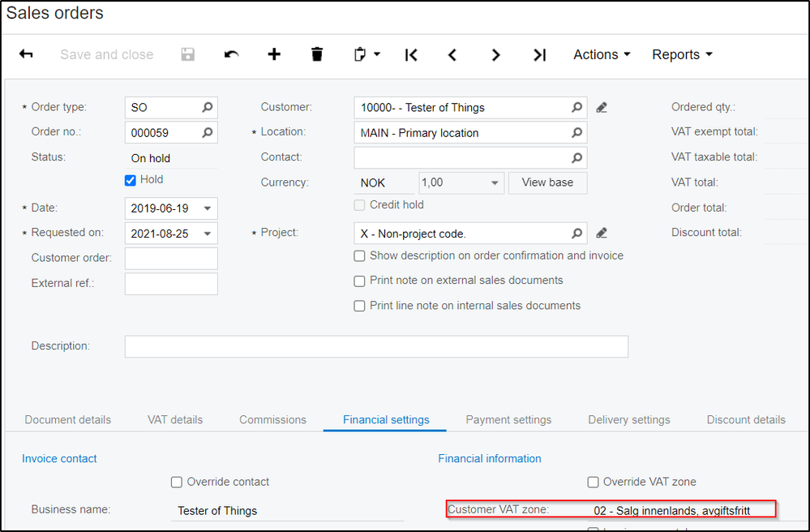Click the back arrow icon
The image size is (810, 532).
pyautogui.click(x=26, y=54)
